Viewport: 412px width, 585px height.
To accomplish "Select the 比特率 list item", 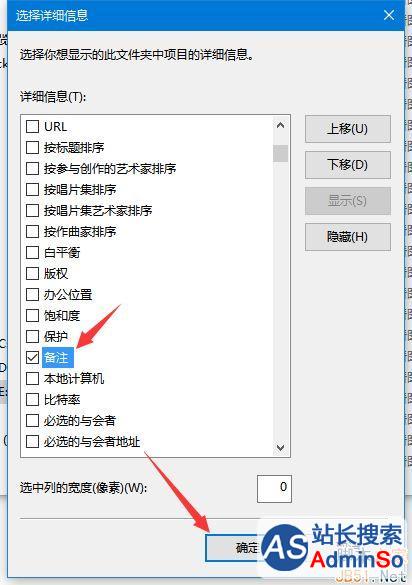I will pyautogui.click(x=62, y=400).
